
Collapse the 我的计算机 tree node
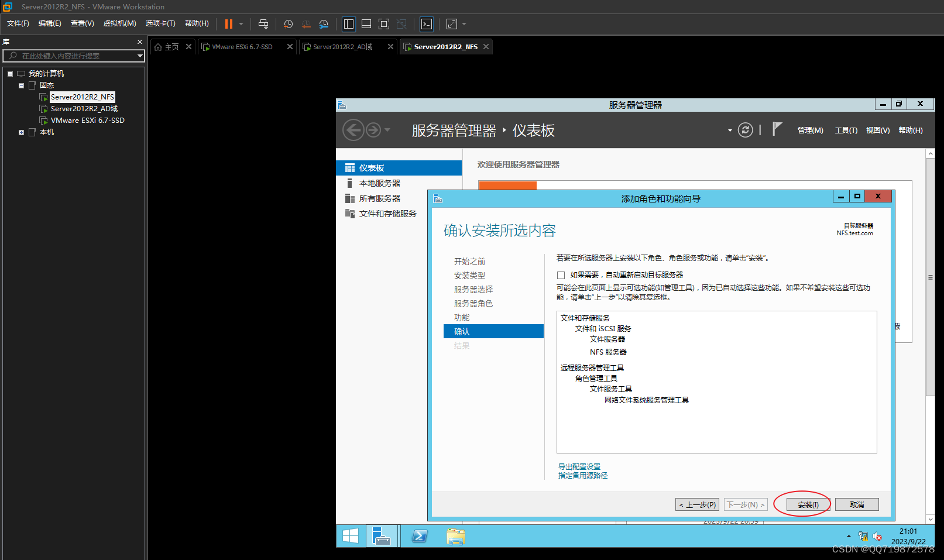pyautogui.click(x=9, y=73)
